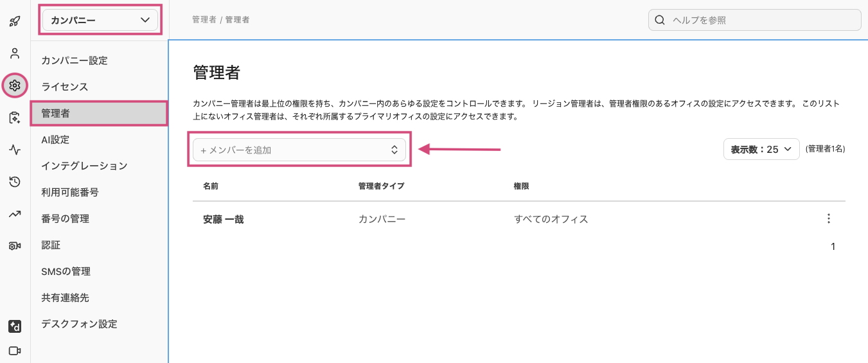Open the history clock icon
Viewport: 868px width, 363px height.
coord(15,182)
